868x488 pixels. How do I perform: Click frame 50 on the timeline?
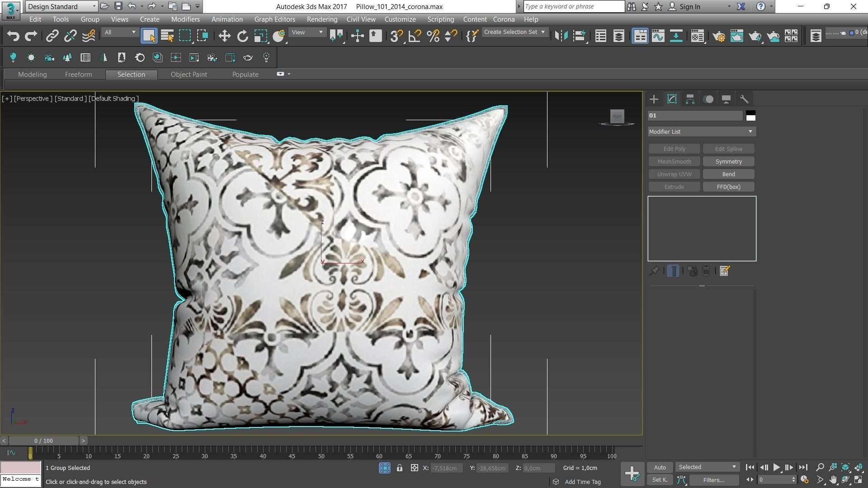pos(321,452)
